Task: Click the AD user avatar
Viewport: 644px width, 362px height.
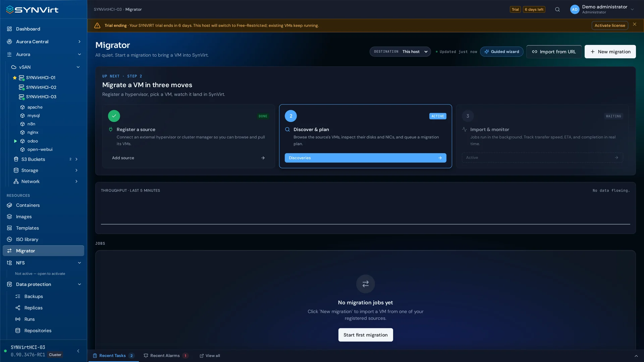Action: [575, 9]
